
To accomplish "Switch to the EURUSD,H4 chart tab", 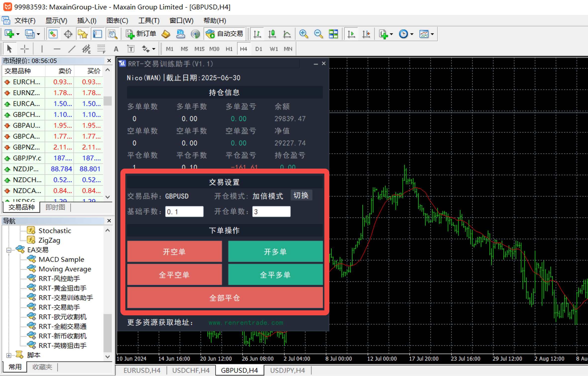I will (x=142, y=370).
